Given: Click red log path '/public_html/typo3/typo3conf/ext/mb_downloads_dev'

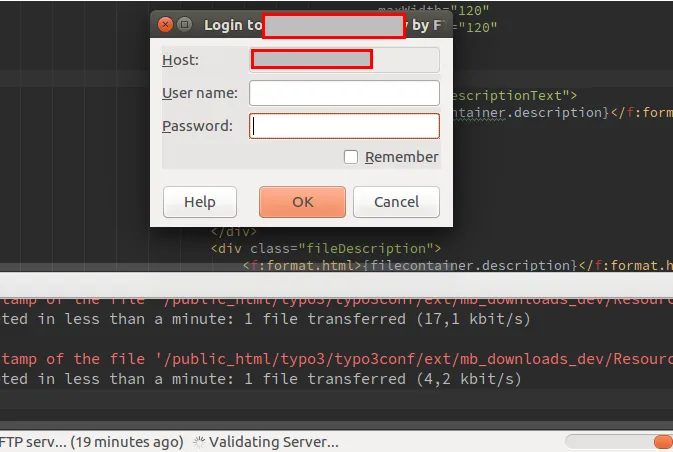Looking at the screenshot, I should (x=386, y=359).
